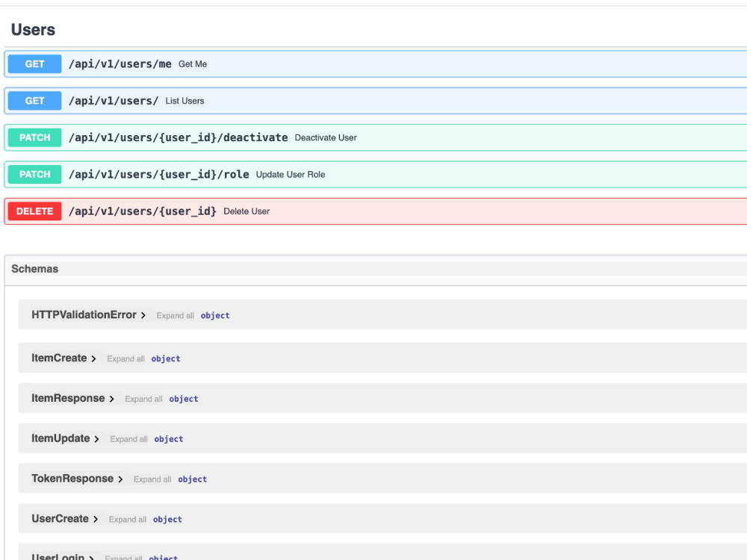The height and width of the screenshot is (560, 747).
Task: Open the /api/v1/users/ endpoint path
Action: (x=114, y=101)
